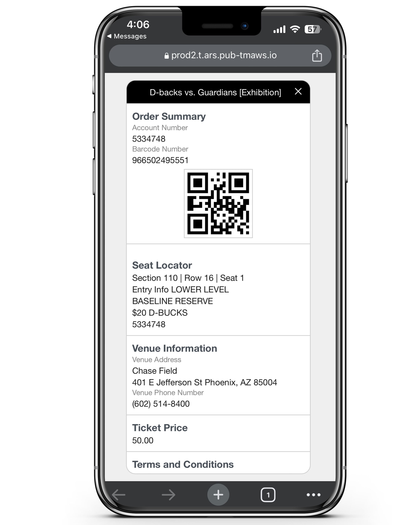Open the Order Summary account number section
Image resolution: width=420 pixels, height=525 pixels.
pos(161,128)
